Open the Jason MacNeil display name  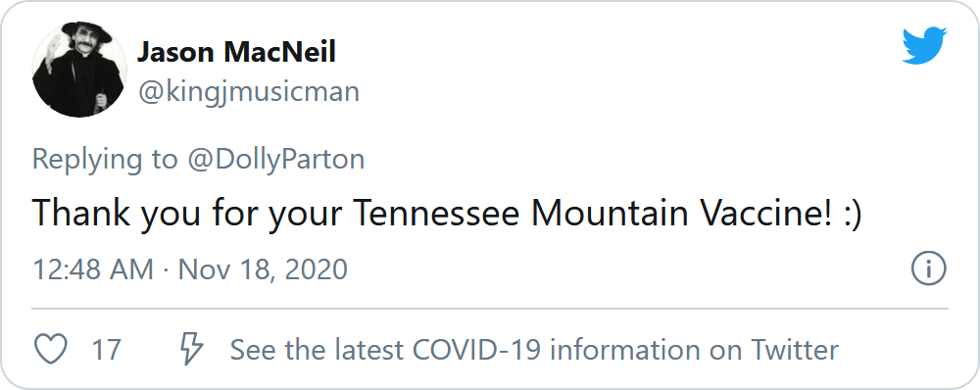tap(236, 52)
